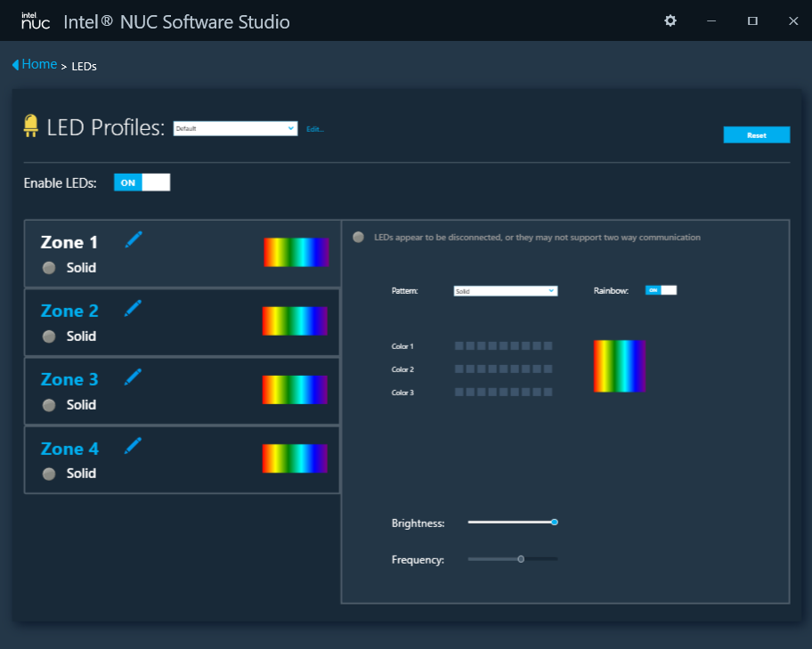Click the Reset button
This screenshot has width=812, height=649.
(x=757, y=134)
